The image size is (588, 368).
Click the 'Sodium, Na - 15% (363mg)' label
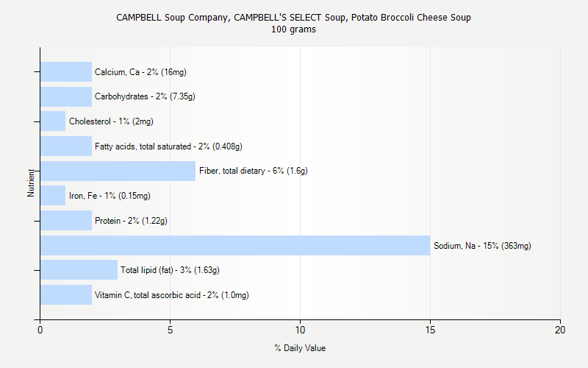482,246
